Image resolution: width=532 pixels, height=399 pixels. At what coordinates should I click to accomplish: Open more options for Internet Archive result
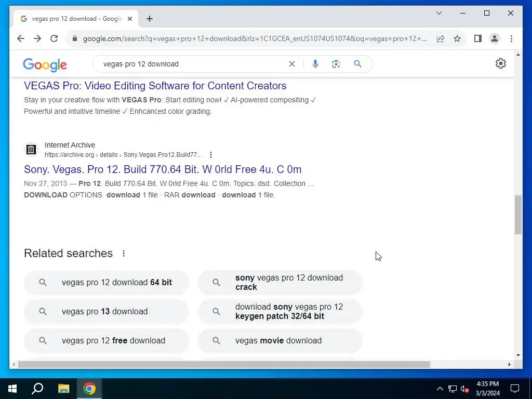[211, 155]
